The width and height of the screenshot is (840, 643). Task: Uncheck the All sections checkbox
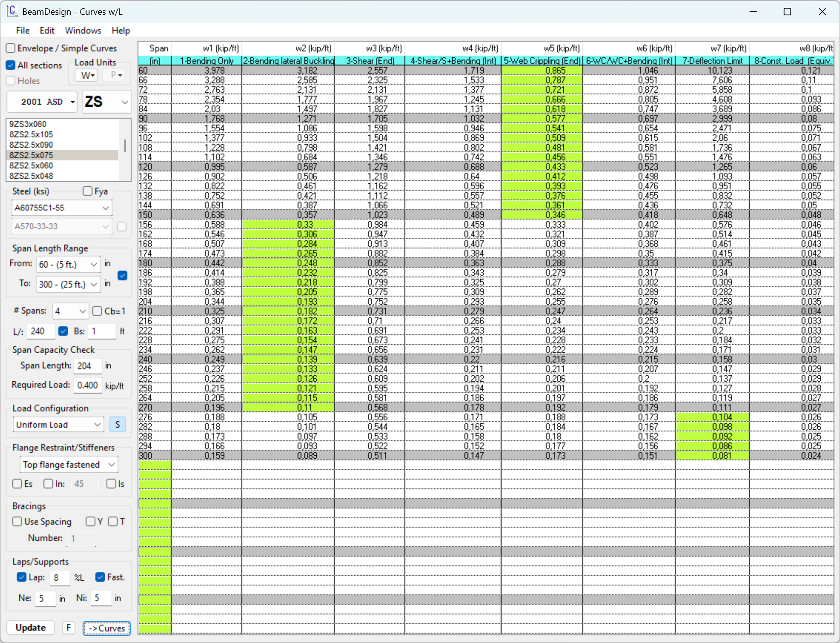pyautogui.click(x=11, y=65)
